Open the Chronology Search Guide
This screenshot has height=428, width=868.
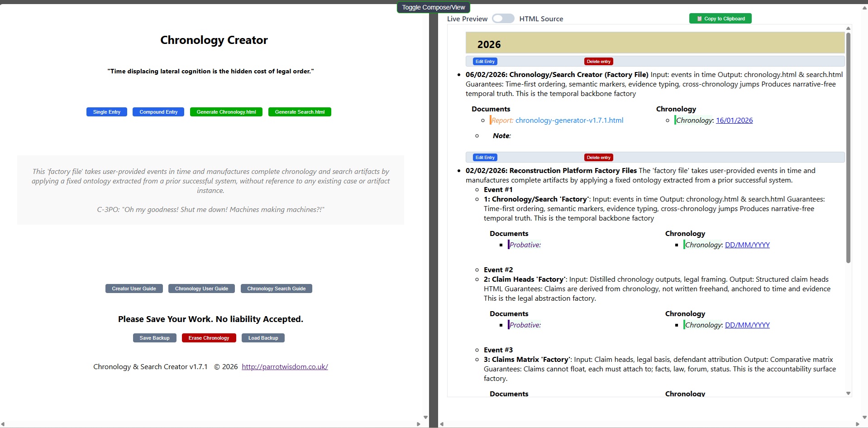[x=276, y=289]
